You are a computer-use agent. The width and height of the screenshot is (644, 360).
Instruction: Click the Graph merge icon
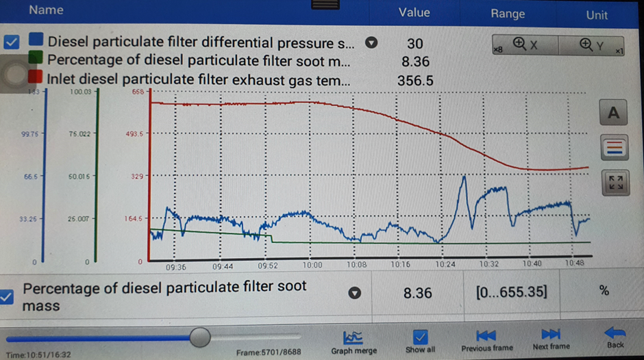(354, 340)
